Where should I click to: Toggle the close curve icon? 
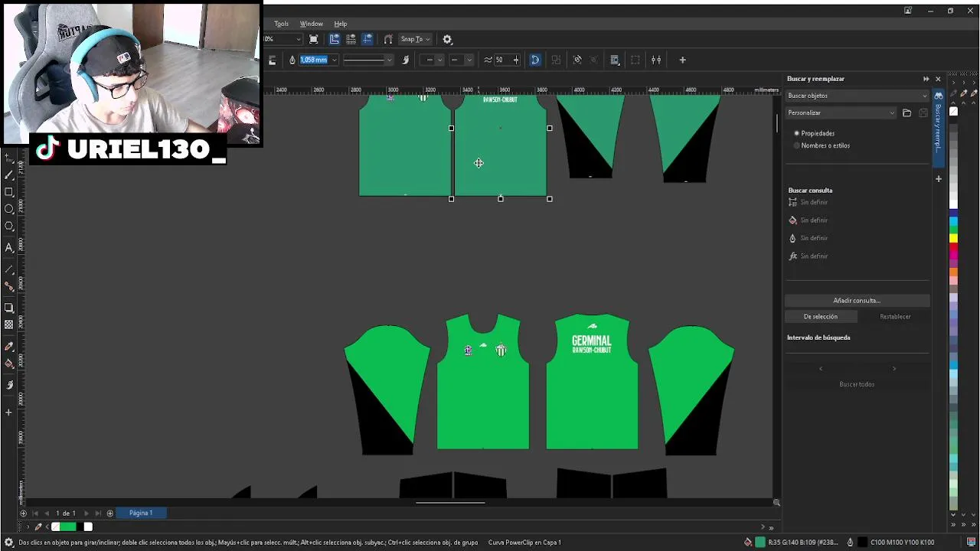535,60
